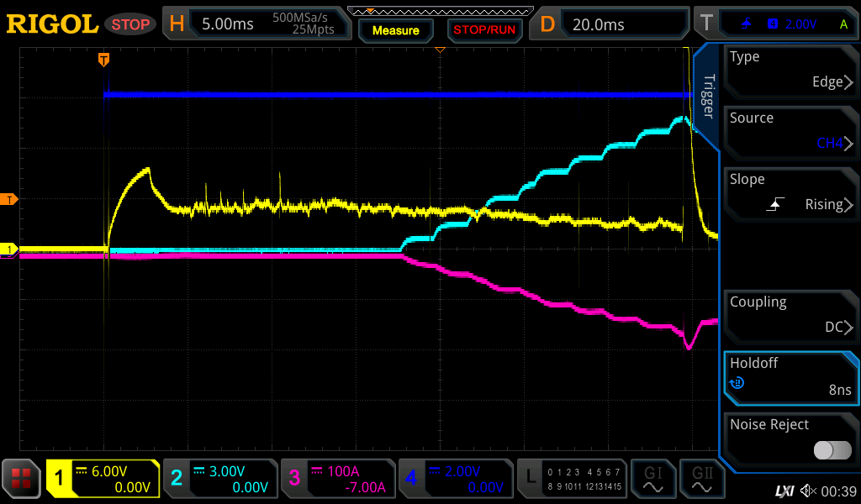
Task: Click the orange trigger position marker
Action: point(103,60)
